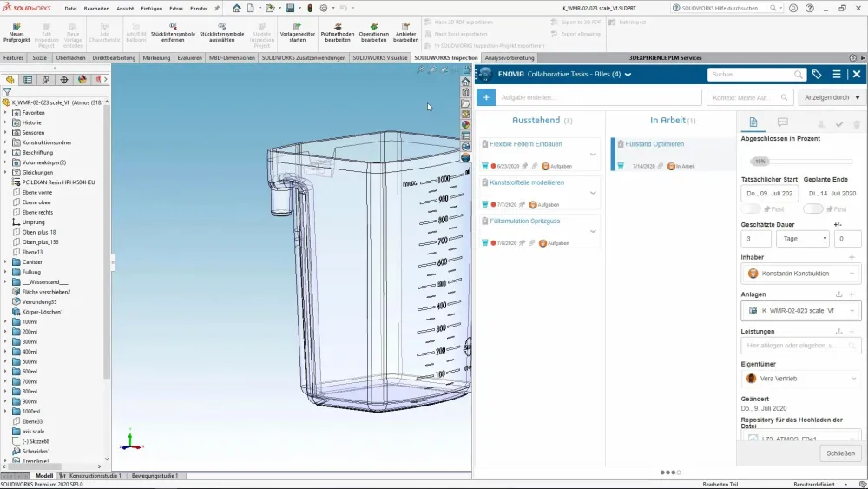Screen dimensions: 868x489
Task: Expand the Füllsimulation Spritzguss card chevron
Action: pyautogui.click(x=593, y=232)
